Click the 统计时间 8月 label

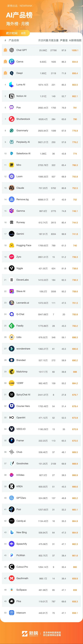[16, 33]
